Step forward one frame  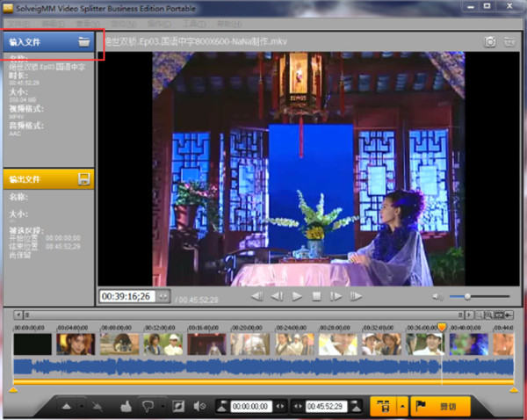pyautogui.click(x=336, y=296)
